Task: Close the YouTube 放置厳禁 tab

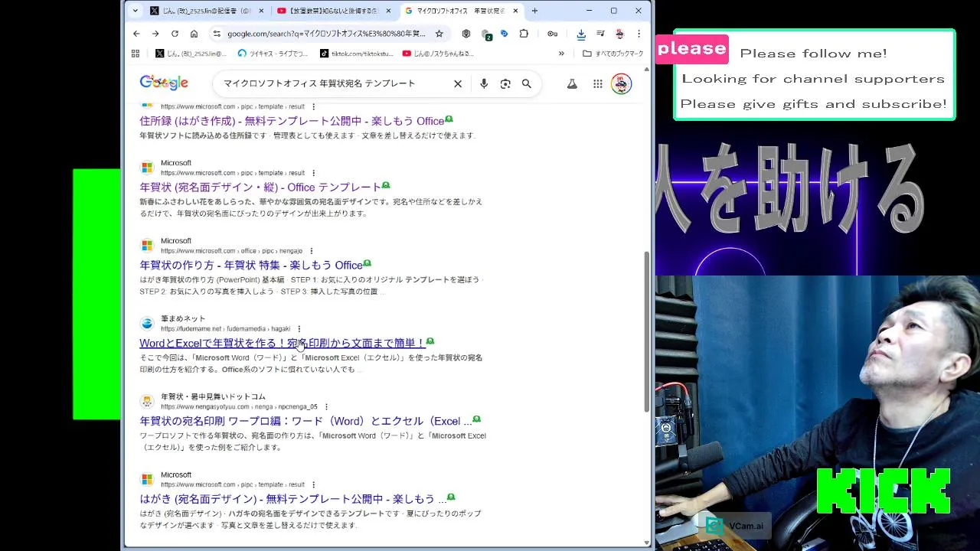Action: (387, 11)
